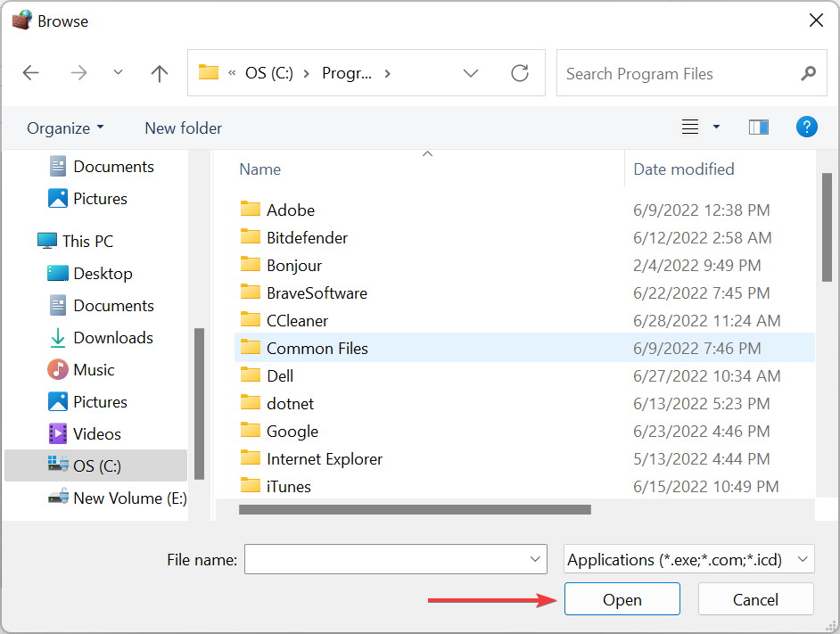This screenshot has width=840, height=634.
Task: Sort by the Name column
Action: click(259, 169)
